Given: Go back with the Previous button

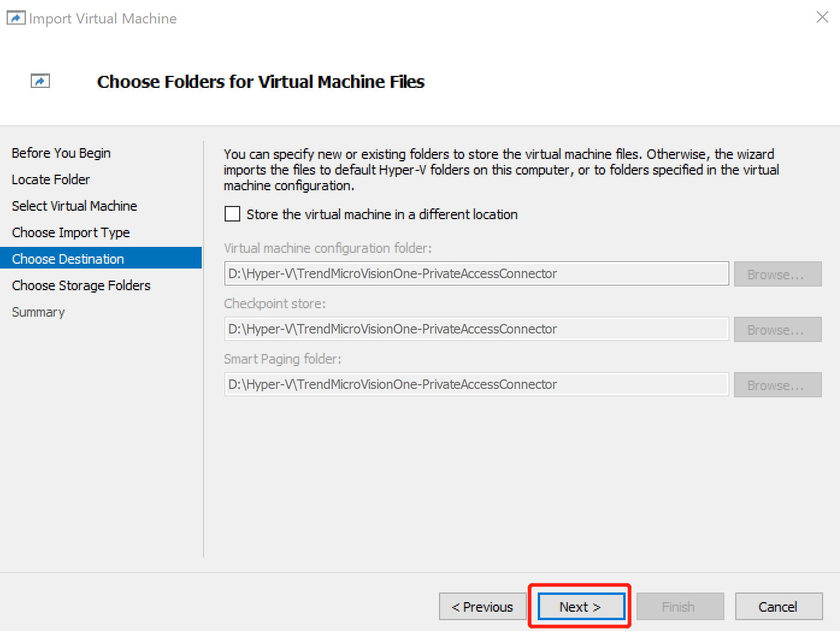Looking at the screenshot, I should pyautogui.click(x=482, y=606).
